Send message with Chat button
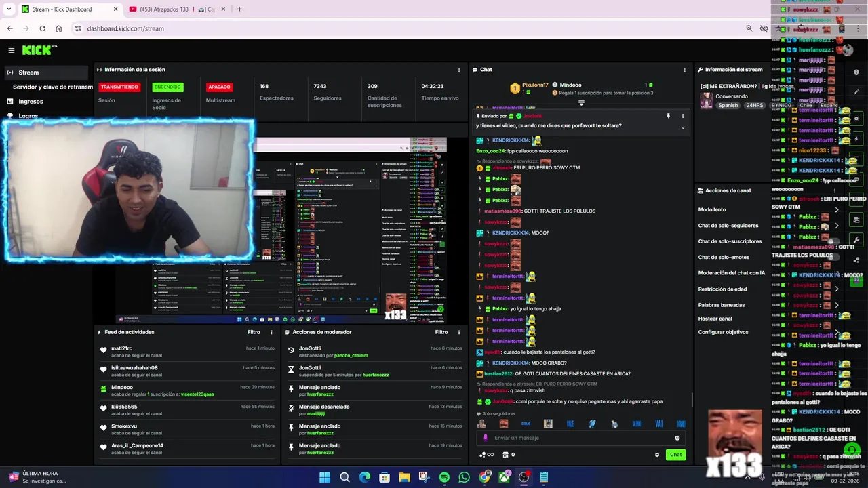 675,455
